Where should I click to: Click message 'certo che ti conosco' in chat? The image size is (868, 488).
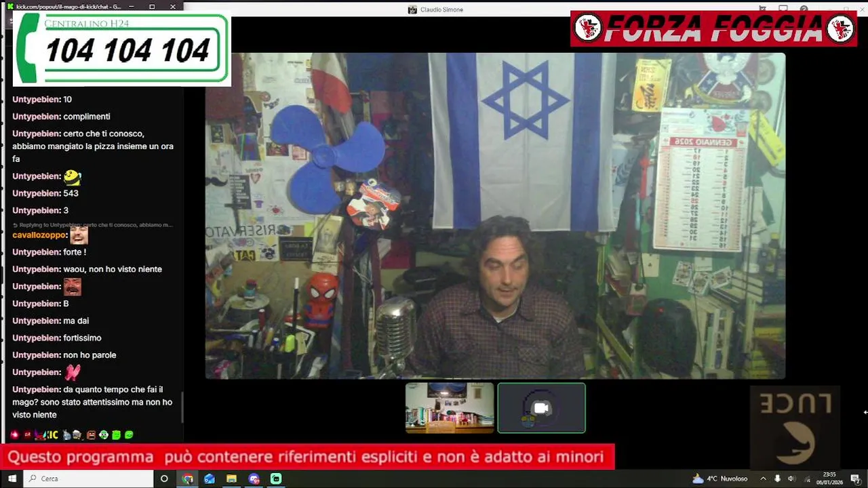pyautogui.click(x=92, y=146)
